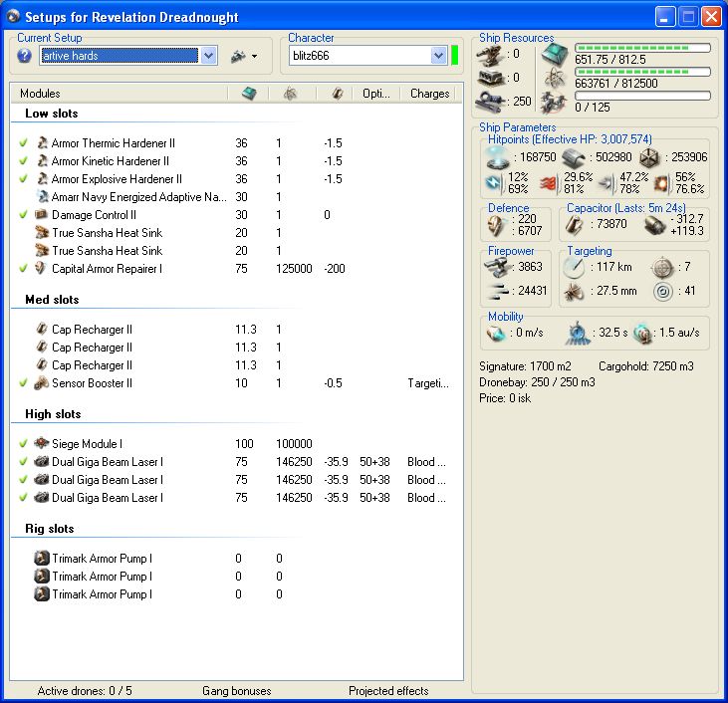Toggle first Dual Giga Beam Laser checkmark
The height and width of the screenshot is (703, 728).
click(x=23, y=462)
